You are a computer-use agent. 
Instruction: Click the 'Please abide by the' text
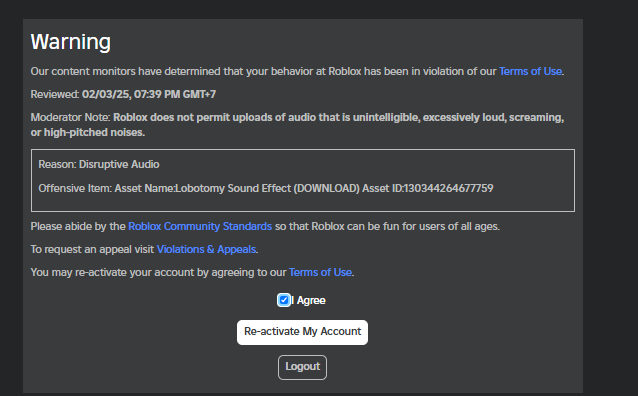coord(78,226)
